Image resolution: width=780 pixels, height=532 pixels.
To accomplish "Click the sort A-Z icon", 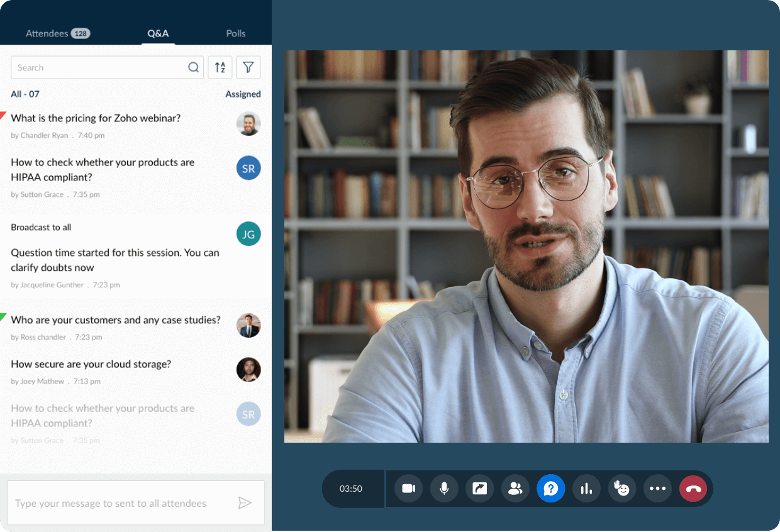I will click(x=220, y=67).
